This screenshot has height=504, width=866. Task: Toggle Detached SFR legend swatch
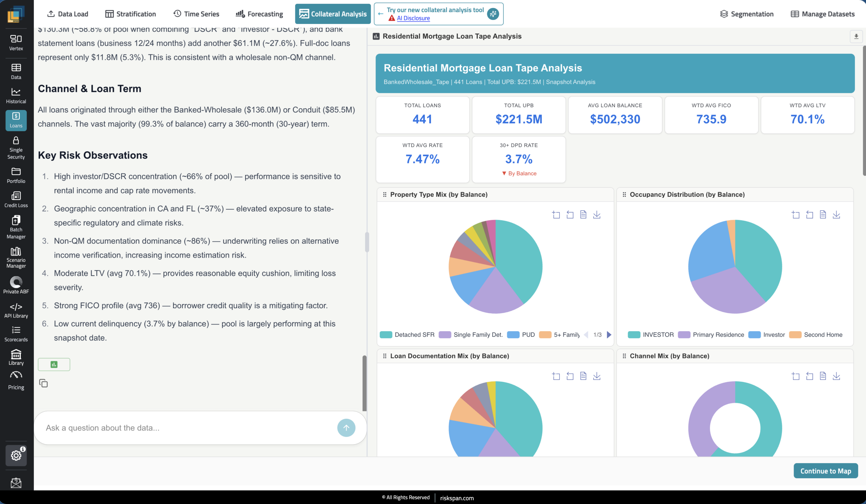(x=386, y=335)
